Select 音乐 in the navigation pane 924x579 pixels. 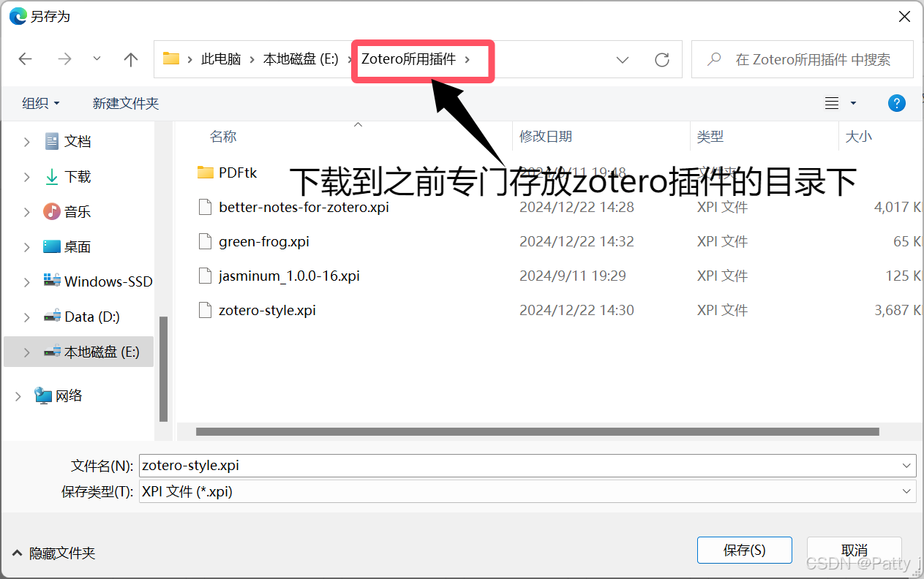click(78, 212)
